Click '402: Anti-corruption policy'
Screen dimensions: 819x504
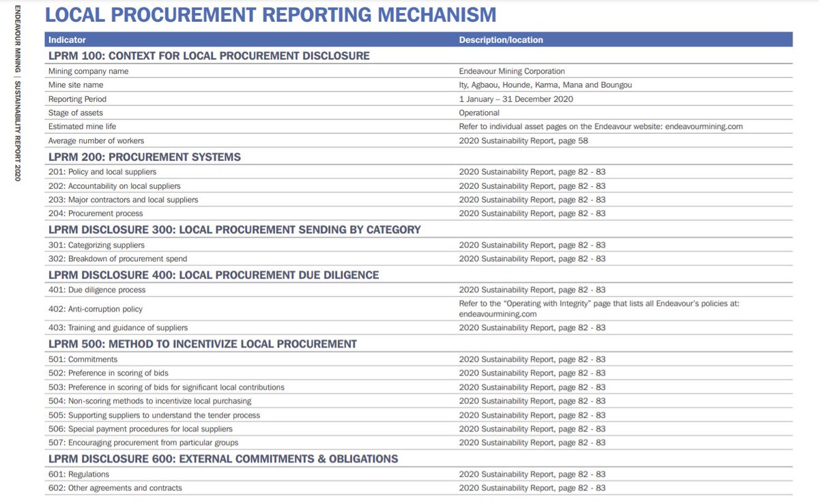pos(96,309)
